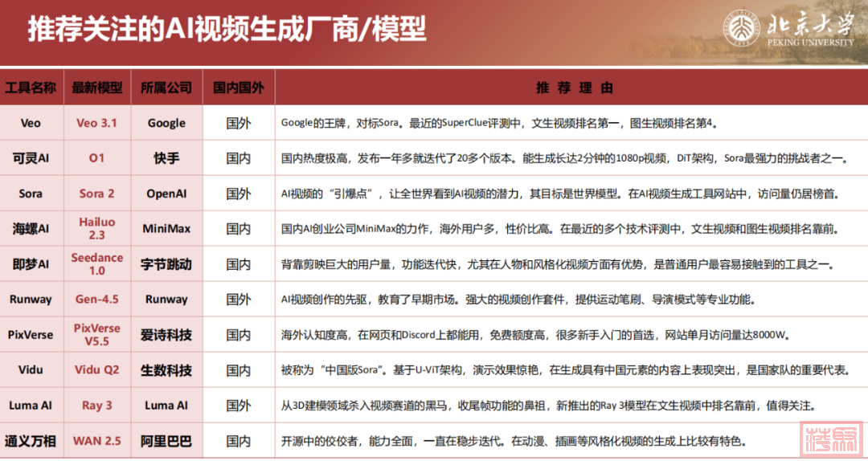The image size is (868, 461).
Task: Select the 国内国外 column header
Action: [238, 88]
